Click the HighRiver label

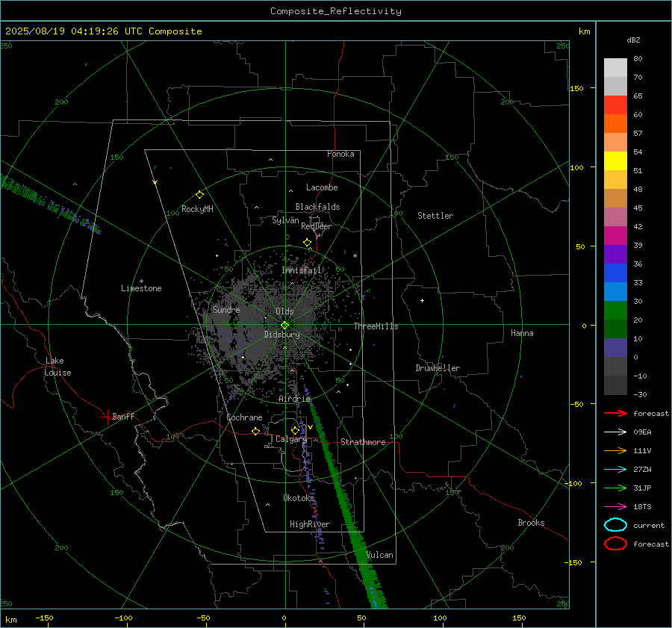point(310,524)
